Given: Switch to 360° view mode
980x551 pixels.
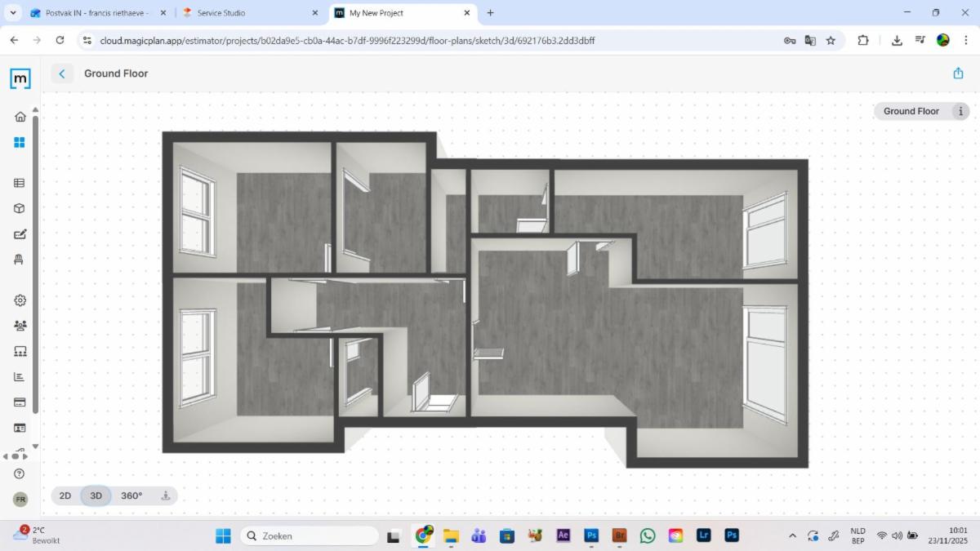Looking at the screenshot, I should (131, 495).
